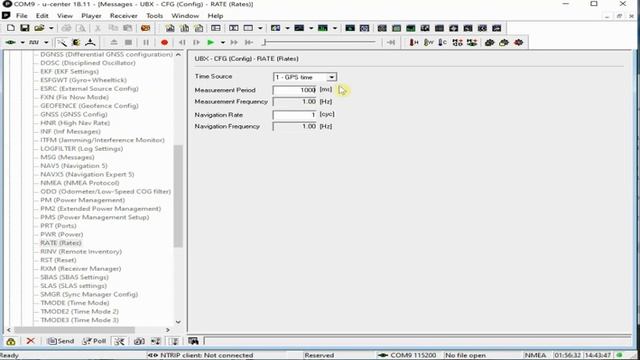
Task: Select PRT (Ports) in tree
Action: coord(58,226)
